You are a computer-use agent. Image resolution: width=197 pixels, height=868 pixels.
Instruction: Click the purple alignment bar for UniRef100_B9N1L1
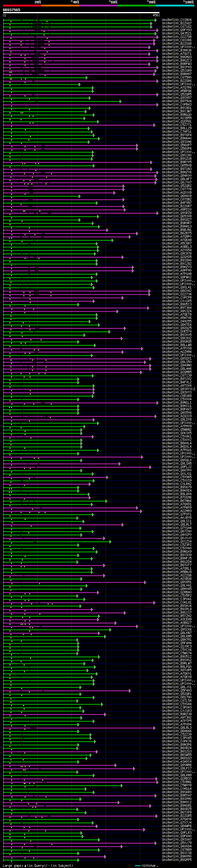(x=81, y=403)
